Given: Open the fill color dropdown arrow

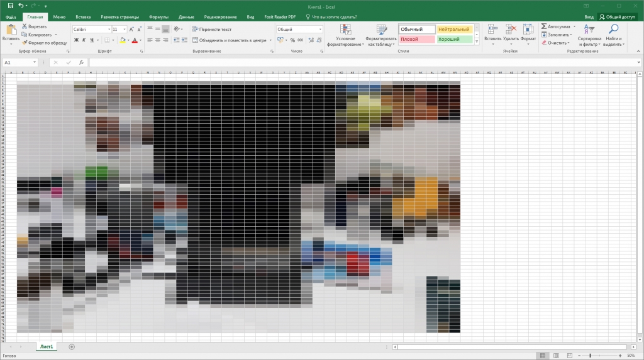Looking at the screenshot, I should click(x=128, y=40).
